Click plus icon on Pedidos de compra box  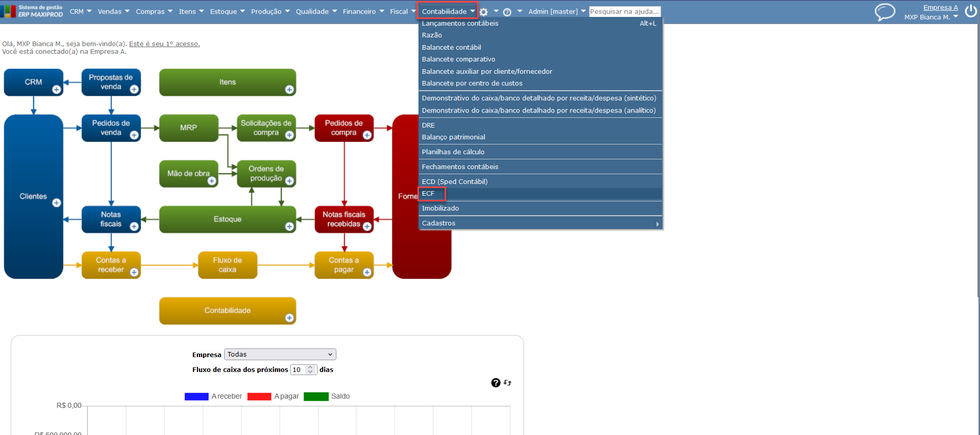(x=367, y=135)
